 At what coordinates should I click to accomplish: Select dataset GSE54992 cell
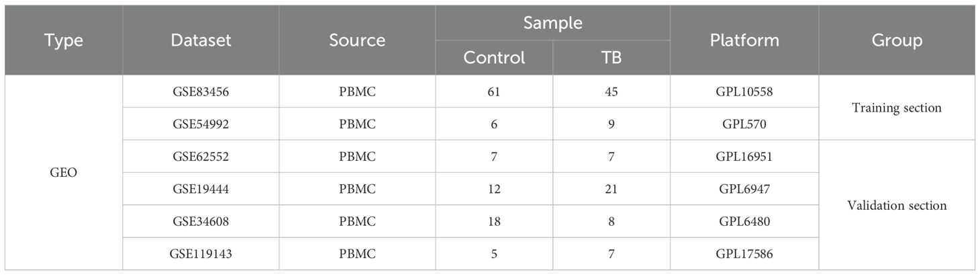(201, 124)
